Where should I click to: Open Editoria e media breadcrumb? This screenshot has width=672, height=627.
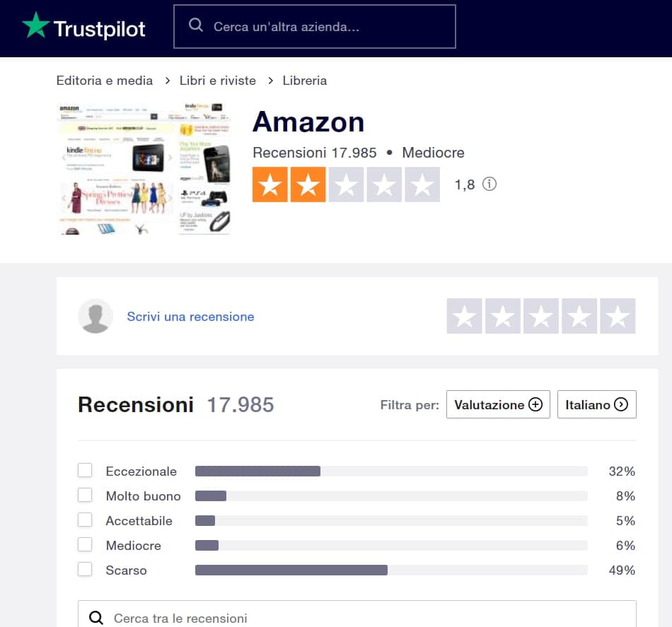coord(105,81)
